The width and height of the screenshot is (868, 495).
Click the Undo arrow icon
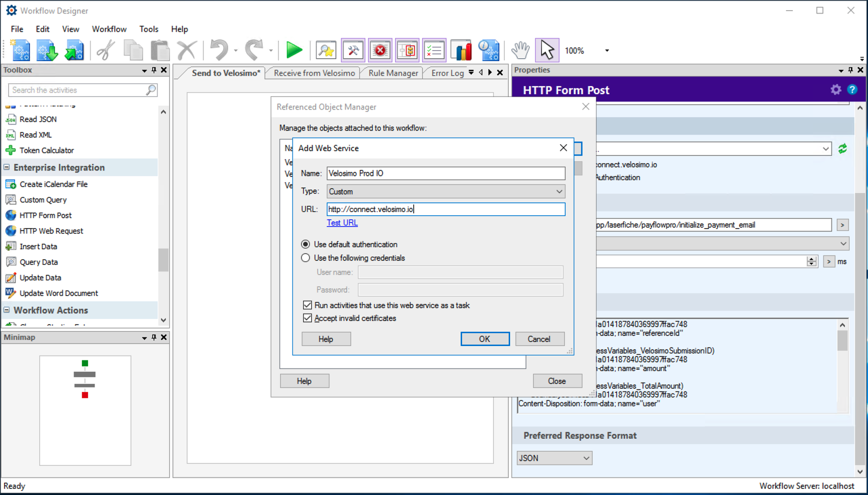(x=219, y=50)
